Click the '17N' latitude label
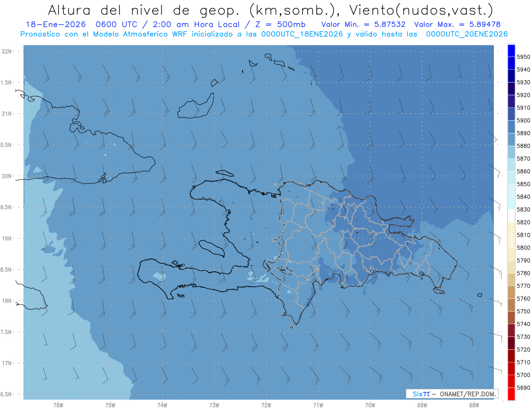Screen dimensions: 532x411 click(x=7, y=363)
